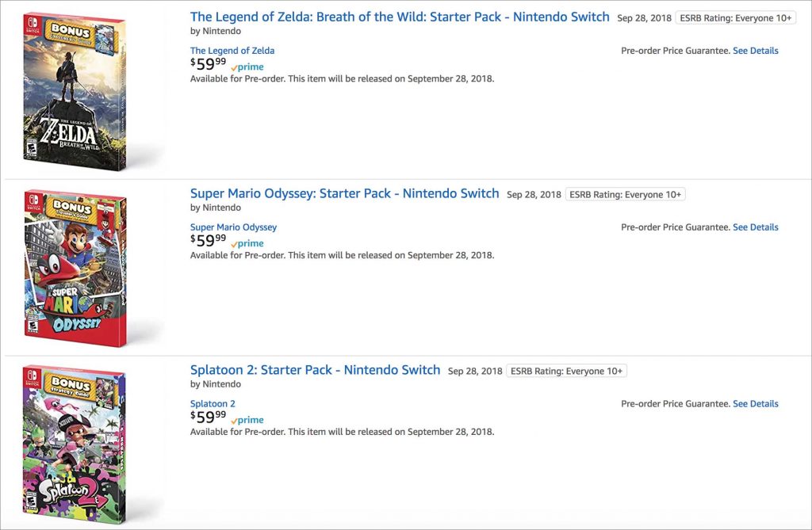The image size is (812, 530).
Task: Click the prime icon beside the Mario Odyssey price
Action: 247,244
